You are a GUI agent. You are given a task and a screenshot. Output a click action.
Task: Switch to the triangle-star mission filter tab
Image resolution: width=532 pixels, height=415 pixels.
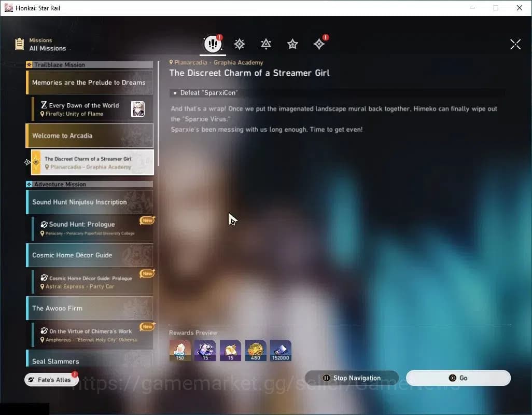[266, 44]
